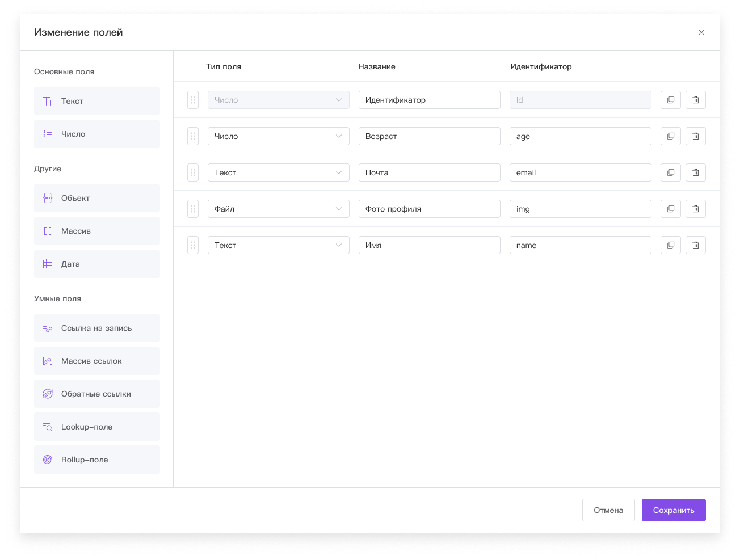Click the Почта name input field
The height and width of the screenshot is (560, 740).
429,172
